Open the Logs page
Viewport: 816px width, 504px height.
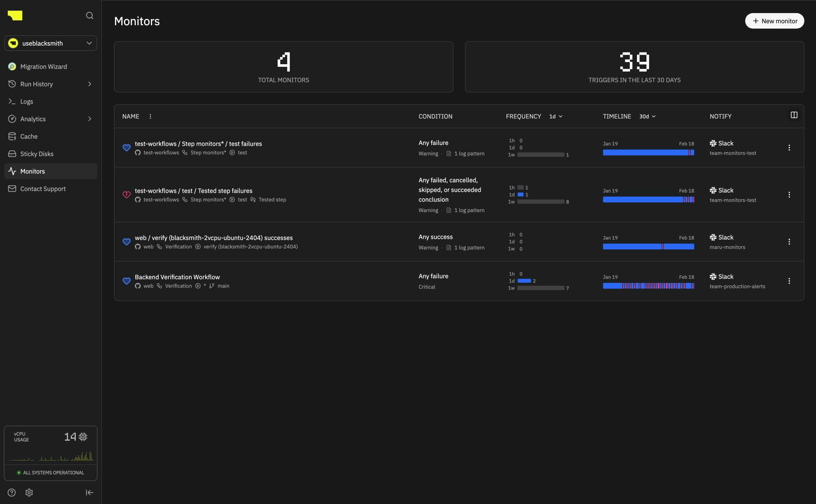coord(26,101)
